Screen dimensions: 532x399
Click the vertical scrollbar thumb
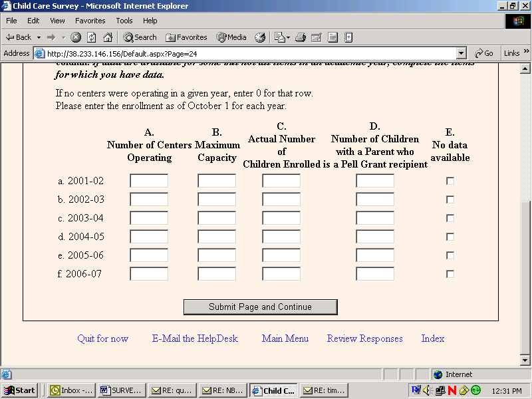point(525,278)
